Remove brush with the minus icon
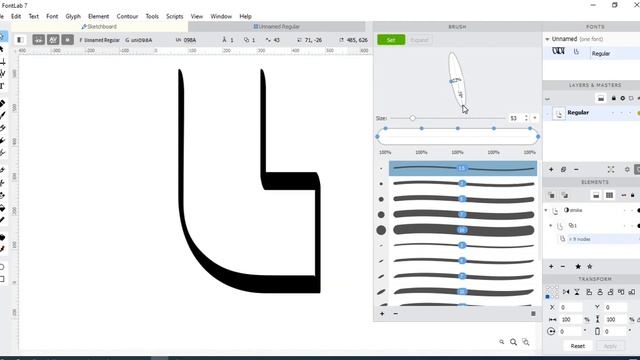Viewport: 640px width, 360px height. pyautogui.click(x=396, y=313)
